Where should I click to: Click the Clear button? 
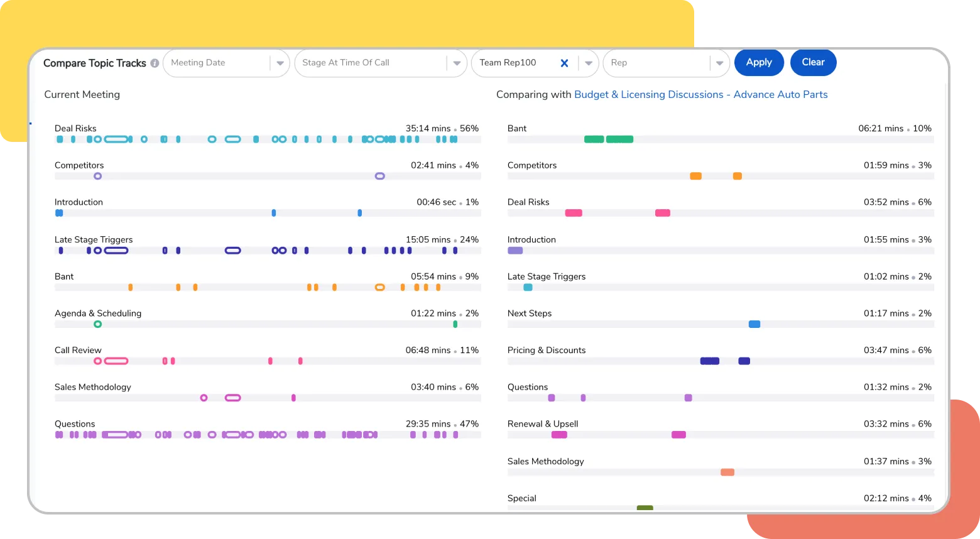pos(813,62)
